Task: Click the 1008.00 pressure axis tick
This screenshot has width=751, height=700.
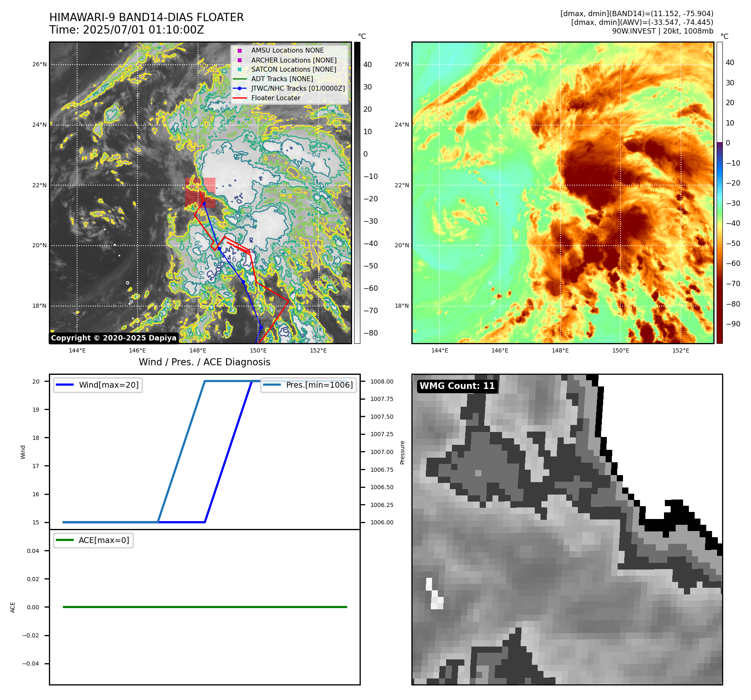Action: (x=382, y=381)
